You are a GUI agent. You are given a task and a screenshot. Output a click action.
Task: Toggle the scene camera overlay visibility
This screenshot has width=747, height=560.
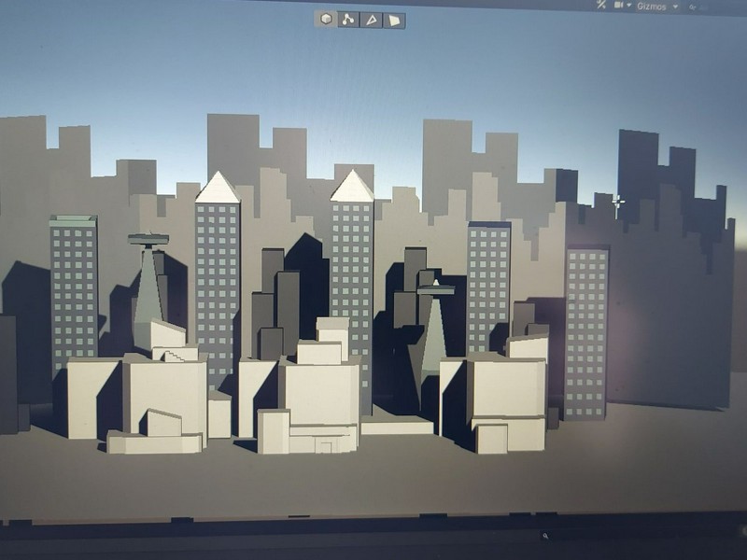click(617, 7)
